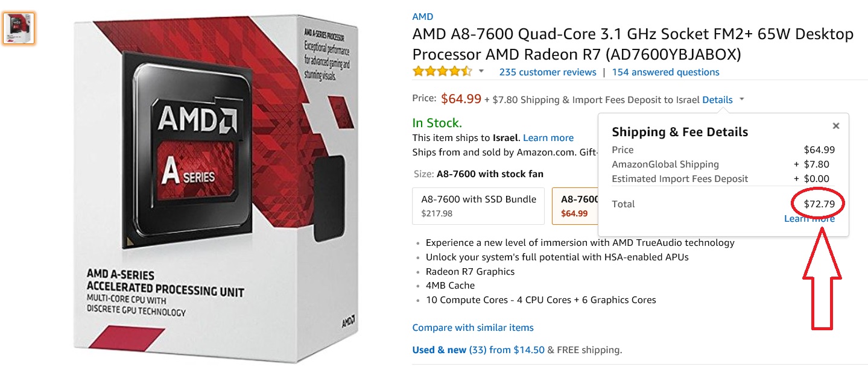Expand the Details dropdown arrow
This screenshot has width=868, height=367.
click(x=741, y=100)
